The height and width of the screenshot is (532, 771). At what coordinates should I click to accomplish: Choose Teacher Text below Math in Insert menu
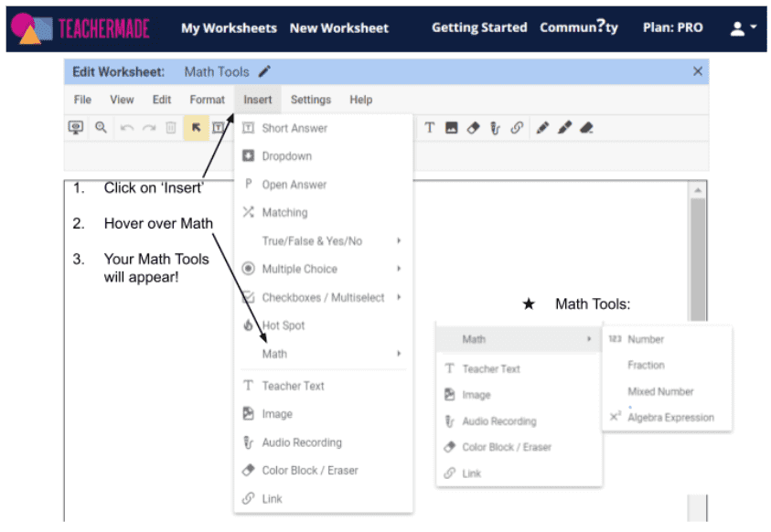click(x=323, y=386)
